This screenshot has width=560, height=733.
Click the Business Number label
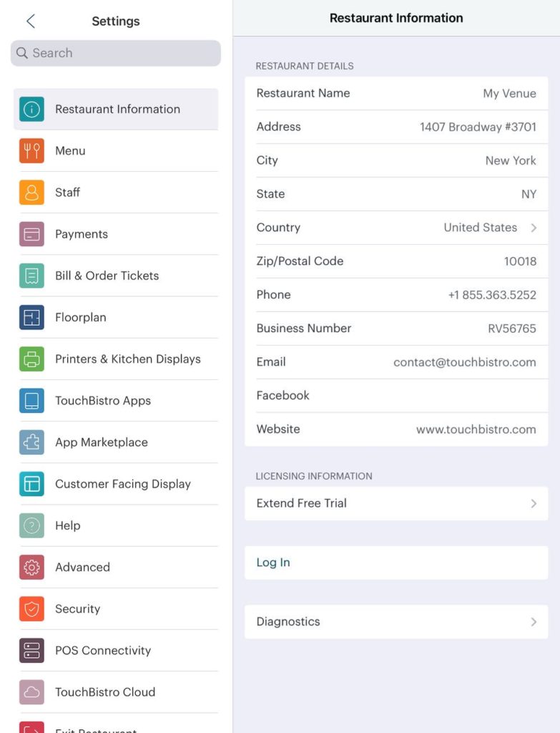303,328
